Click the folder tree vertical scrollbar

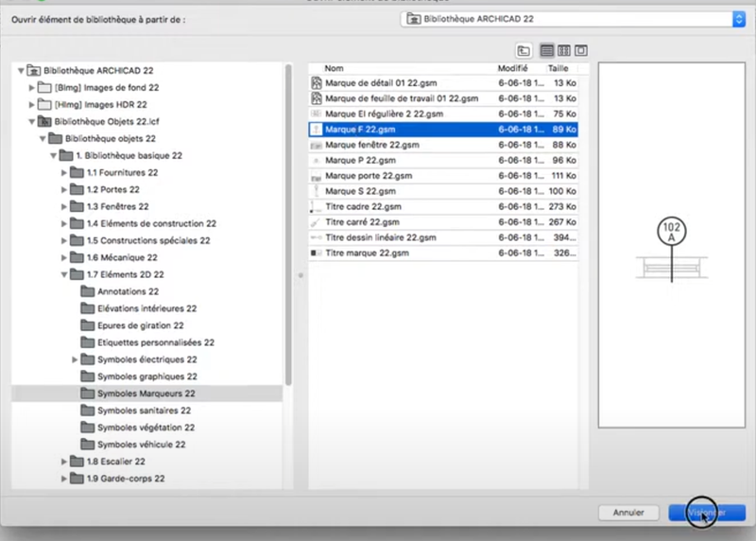288,225
